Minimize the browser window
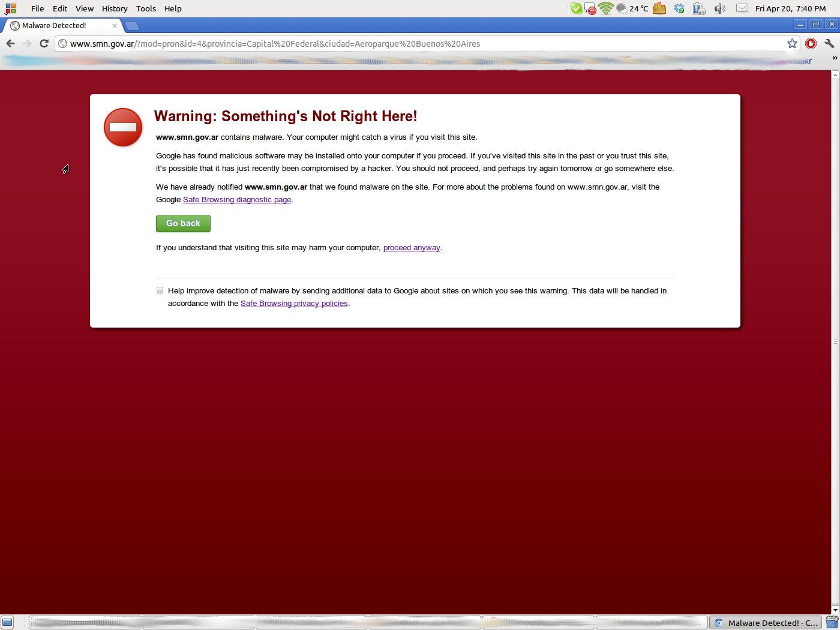840x630 pixels. (x=800, y=25)
